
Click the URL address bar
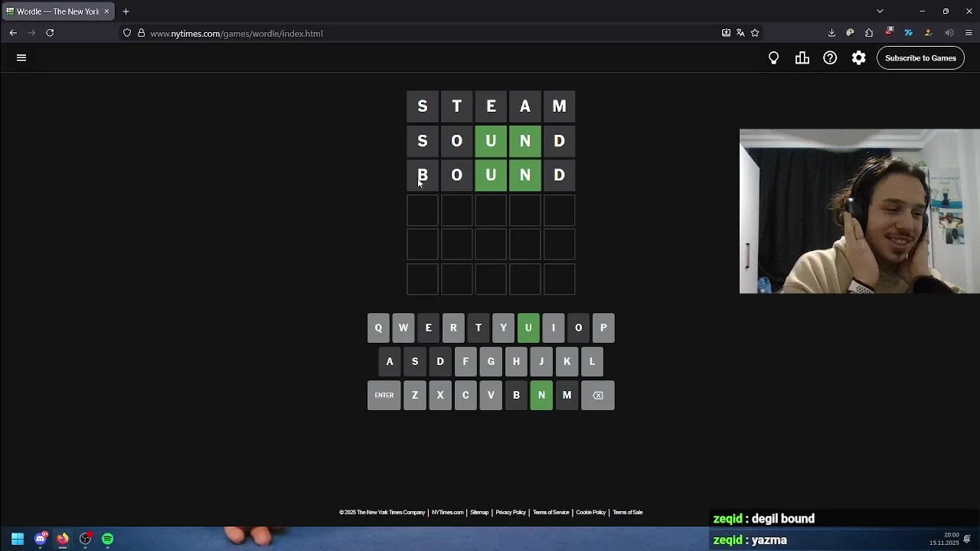tap(429, 34)
